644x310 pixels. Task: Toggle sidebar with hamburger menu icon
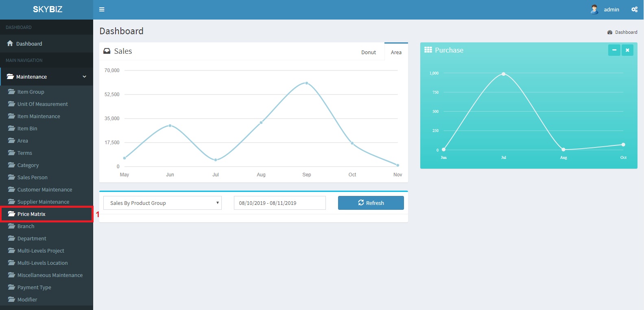pos(102,9)
